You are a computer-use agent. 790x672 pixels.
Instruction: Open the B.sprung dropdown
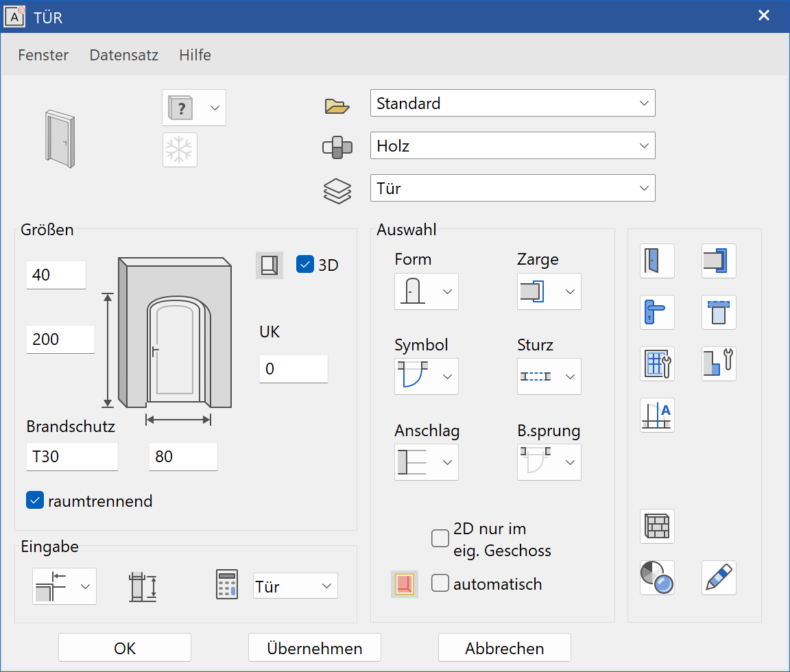click(549, 462)
